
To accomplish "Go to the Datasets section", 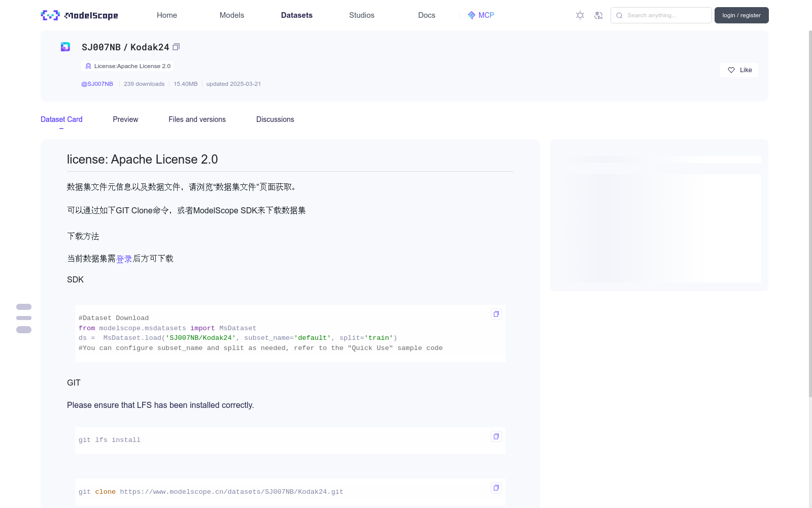I will 297,15.
